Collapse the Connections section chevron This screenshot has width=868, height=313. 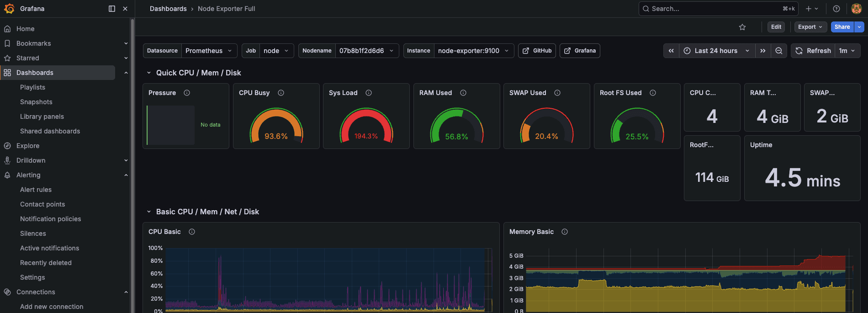126,292
